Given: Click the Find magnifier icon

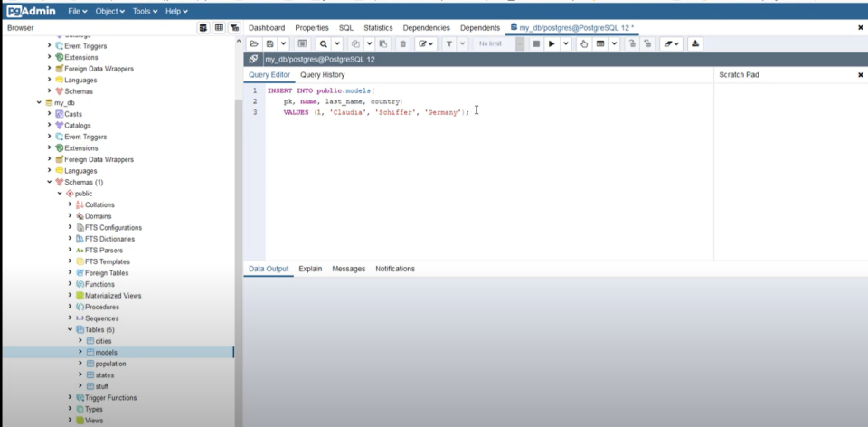Looking at the screenshot, I should [x=323, y=43].
